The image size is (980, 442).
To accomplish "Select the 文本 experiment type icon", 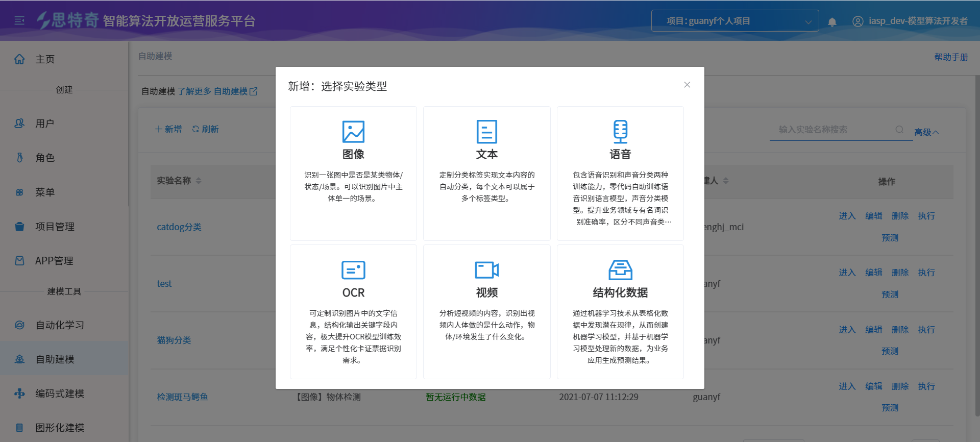I will [x=486, y=132].
